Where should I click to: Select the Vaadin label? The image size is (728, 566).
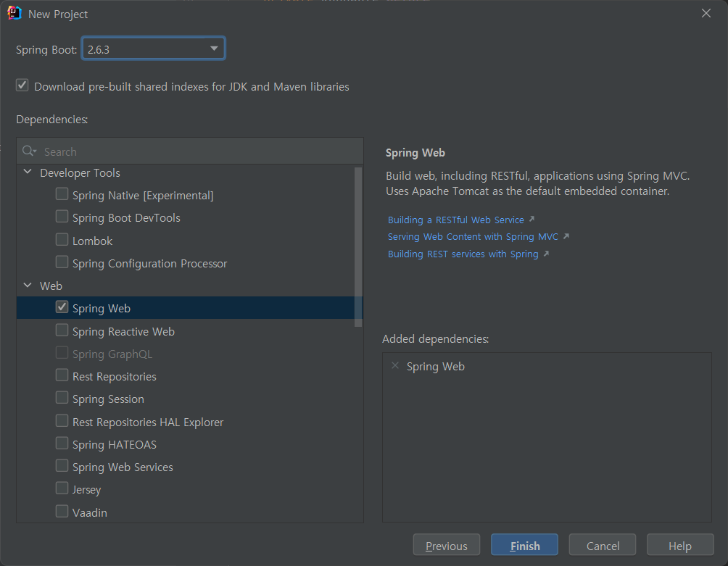coord(90,512)
